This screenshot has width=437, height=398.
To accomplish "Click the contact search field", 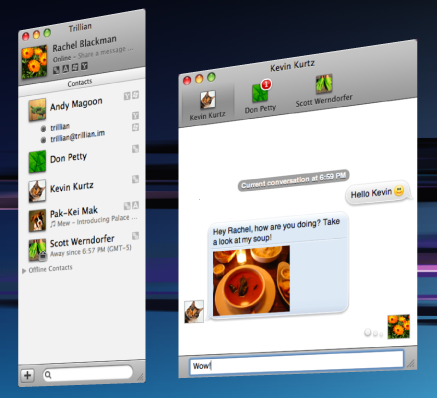I will 88,373.
